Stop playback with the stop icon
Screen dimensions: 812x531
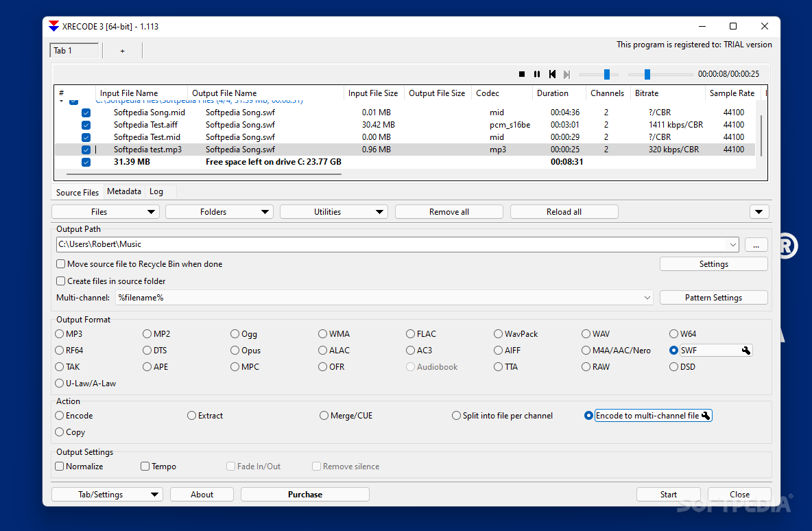tap(521, 74)
